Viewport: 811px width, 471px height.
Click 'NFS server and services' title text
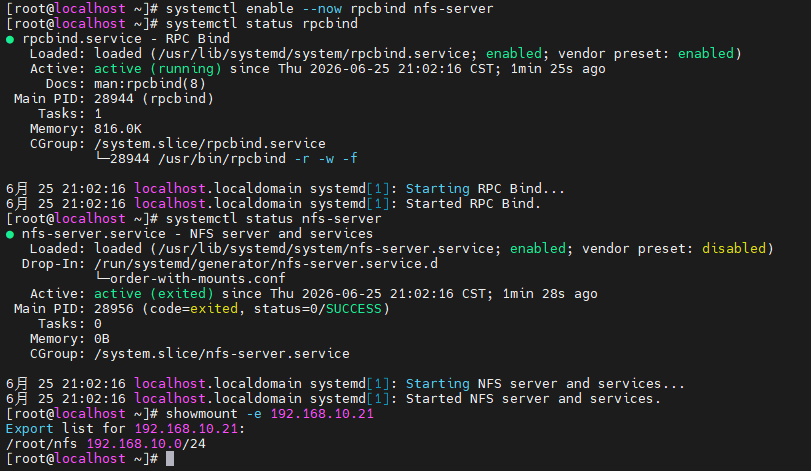click(x=281, y=234)
